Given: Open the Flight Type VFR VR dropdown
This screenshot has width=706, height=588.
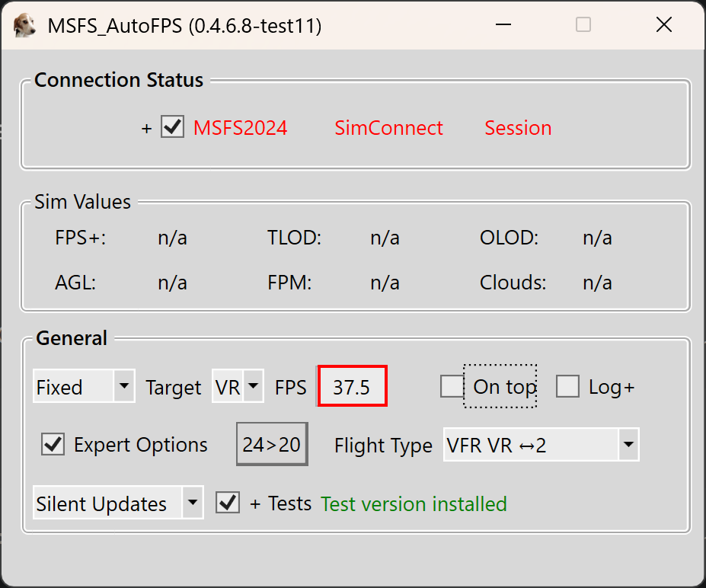Looking at the screenshot, I should tap(541, 445).
